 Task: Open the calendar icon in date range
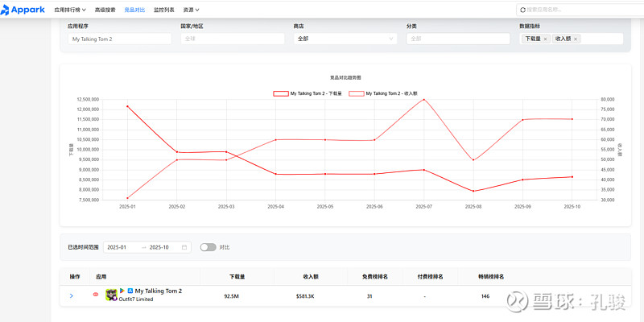point(184,247)
